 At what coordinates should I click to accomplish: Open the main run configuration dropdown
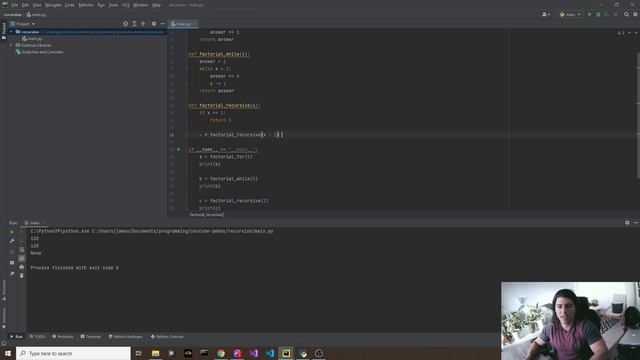[x=570, y=15]
